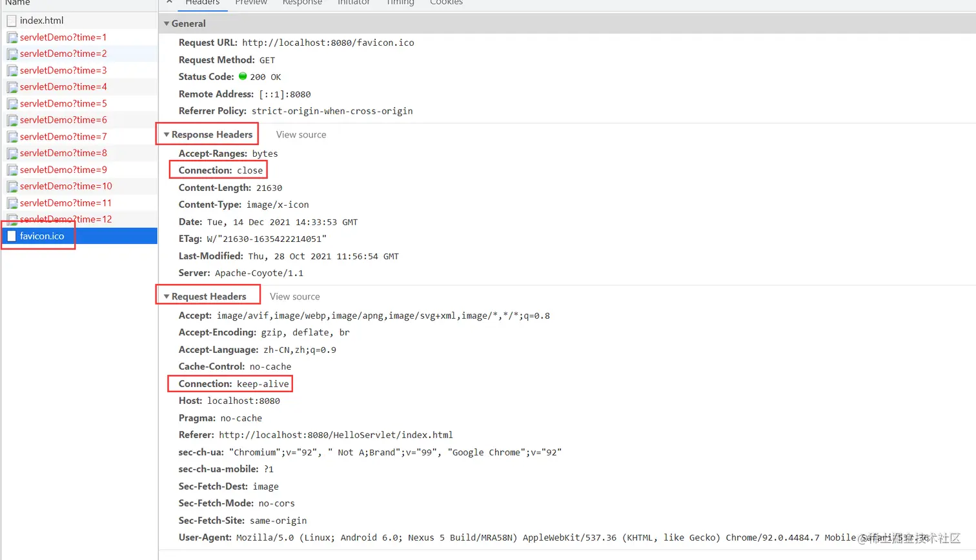Click the servletDemo?time=3 image icon
Screen dimensions: 976x560
pyautogui.click(x=12, y=70)
